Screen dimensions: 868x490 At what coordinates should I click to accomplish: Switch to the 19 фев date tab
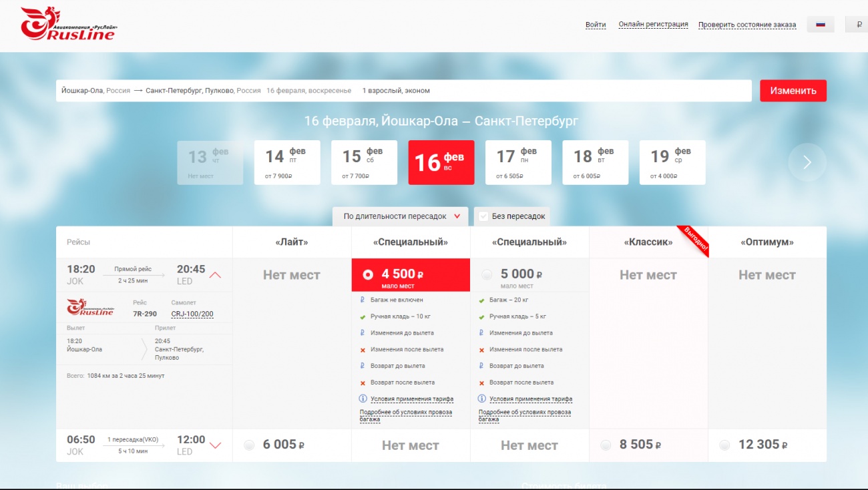coord(672,162)
